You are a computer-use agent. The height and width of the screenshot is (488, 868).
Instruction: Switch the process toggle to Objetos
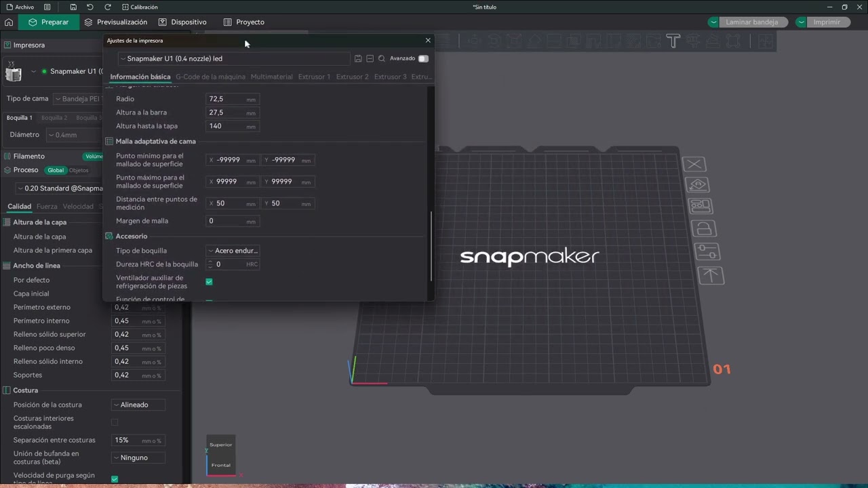pos(79,170)
